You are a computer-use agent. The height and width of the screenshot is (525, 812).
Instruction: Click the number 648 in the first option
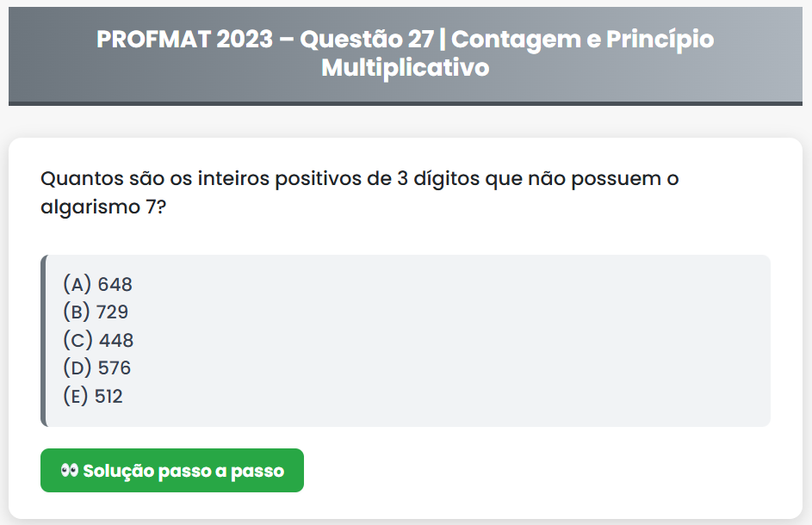tap(115, 284)
